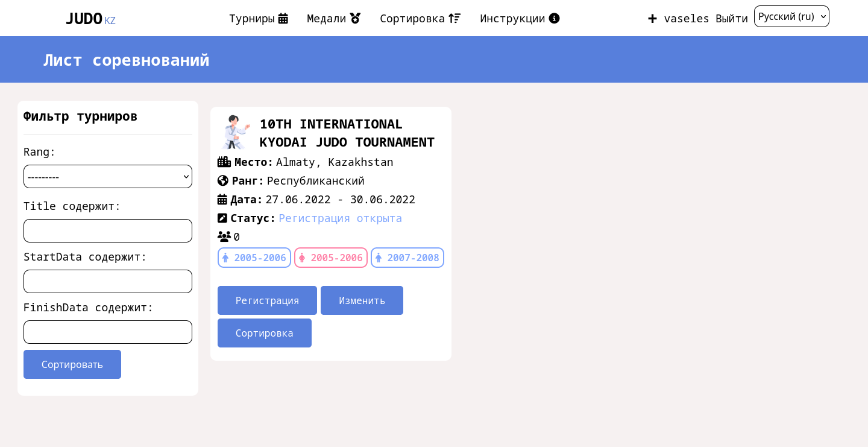Image resolution: width=868 pixels, height=447 pixels.
Task: Toggle the pink 2005-2006 age badge
Action: (x=331, y=258)
